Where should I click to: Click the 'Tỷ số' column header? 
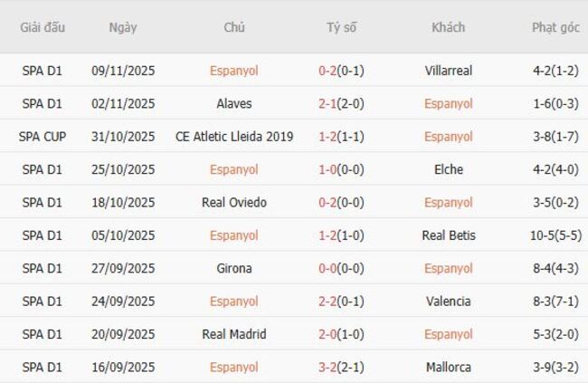pos(341,27)
